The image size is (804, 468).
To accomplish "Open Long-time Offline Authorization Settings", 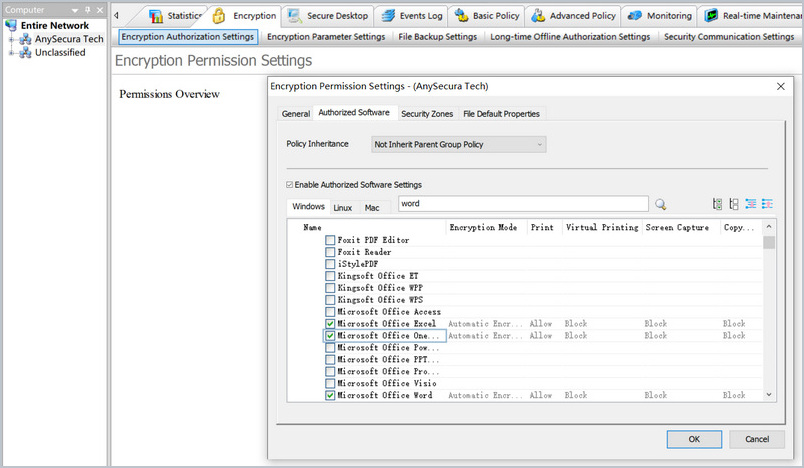I will pyautogui.click(x=570, y=37).
